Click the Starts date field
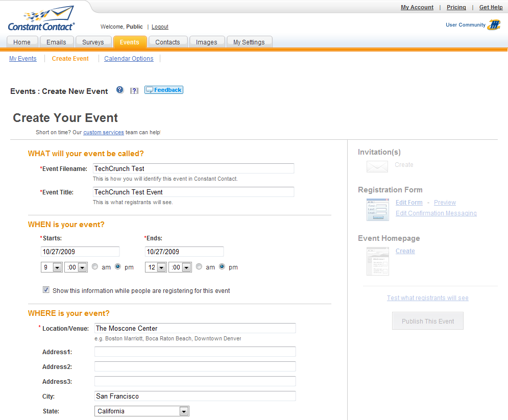This screenshot has height=420, width=508. (80, 252)
